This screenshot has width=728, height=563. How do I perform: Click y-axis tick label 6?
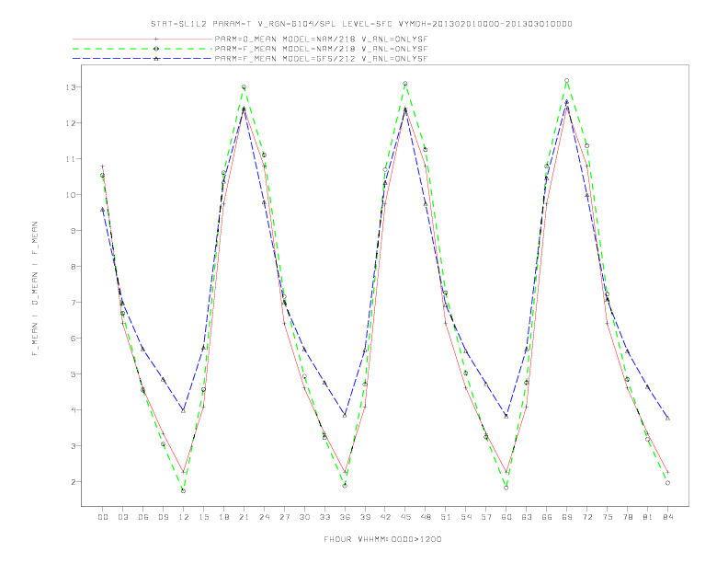[74, 339]
